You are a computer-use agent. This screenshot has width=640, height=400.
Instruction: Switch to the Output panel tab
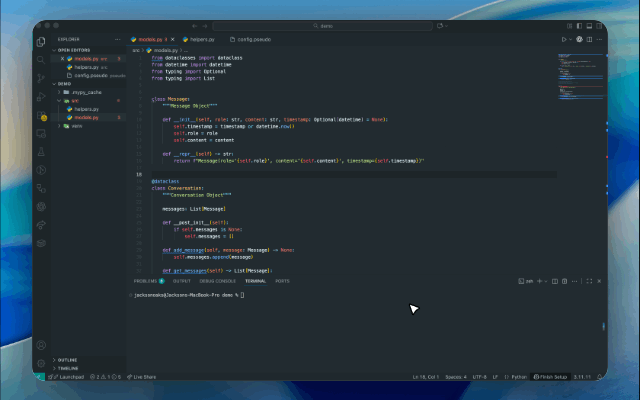point(182,281)
